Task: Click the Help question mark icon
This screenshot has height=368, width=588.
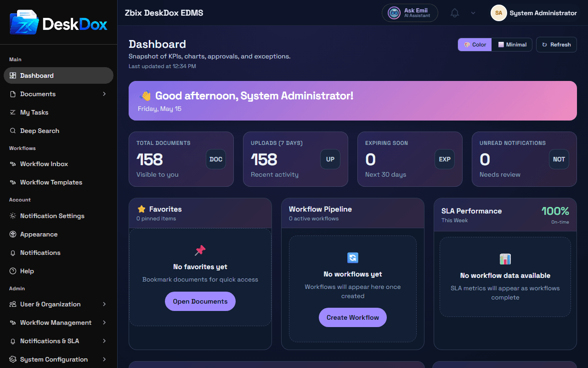Action: [x=13, y=271]
